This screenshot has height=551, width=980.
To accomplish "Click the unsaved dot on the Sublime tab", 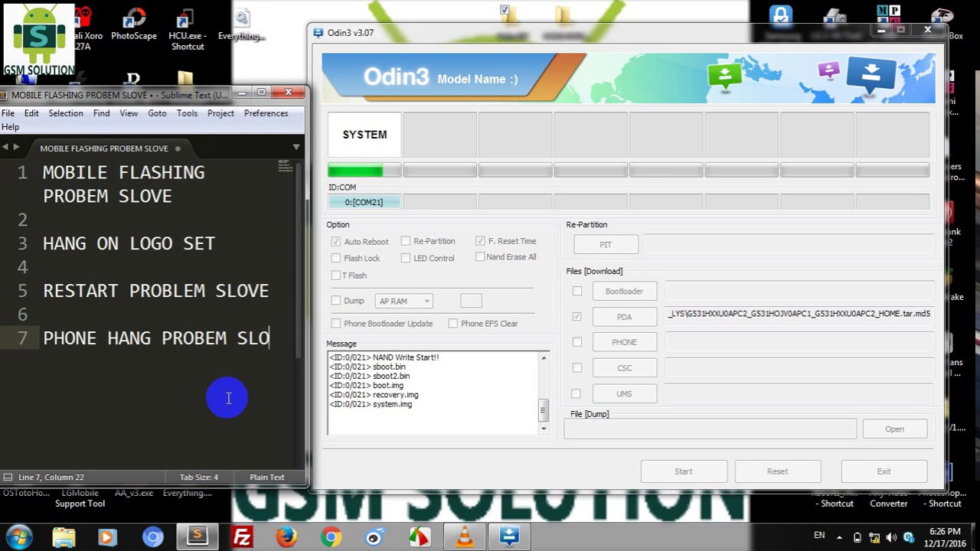I will click(178, 148).
